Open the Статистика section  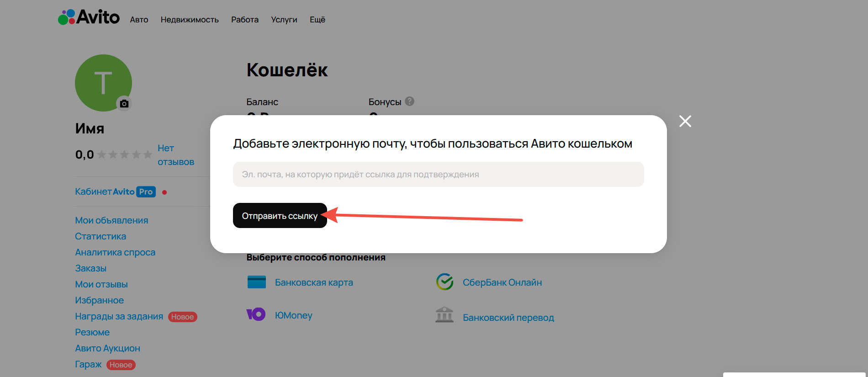[x=101, y=236]
